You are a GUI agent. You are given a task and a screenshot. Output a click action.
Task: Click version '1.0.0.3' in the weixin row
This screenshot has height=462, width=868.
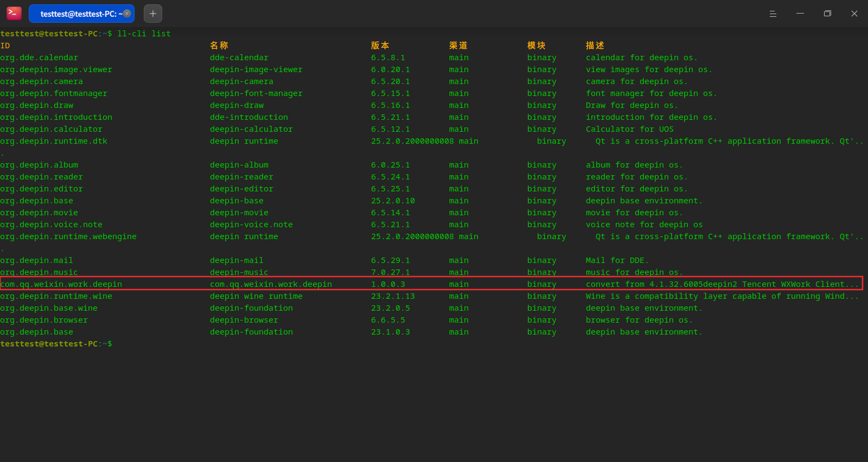388,284
